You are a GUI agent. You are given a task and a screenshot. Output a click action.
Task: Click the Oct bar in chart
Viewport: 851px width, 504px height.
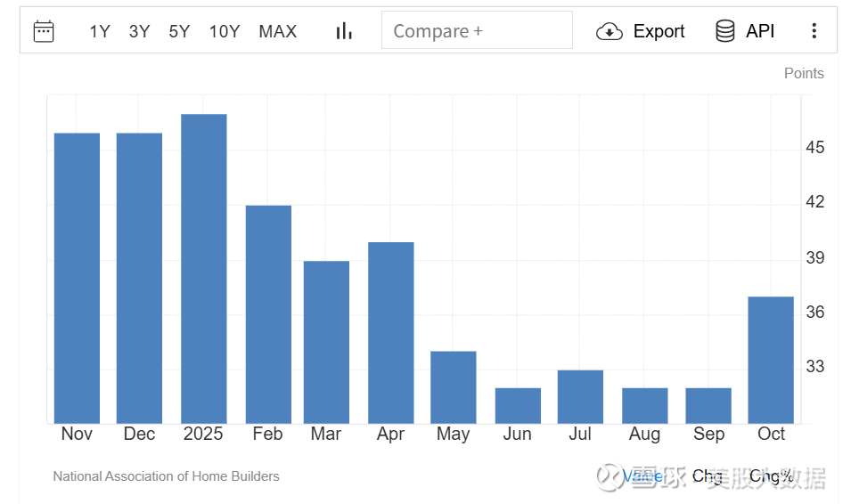click(771, 361)
